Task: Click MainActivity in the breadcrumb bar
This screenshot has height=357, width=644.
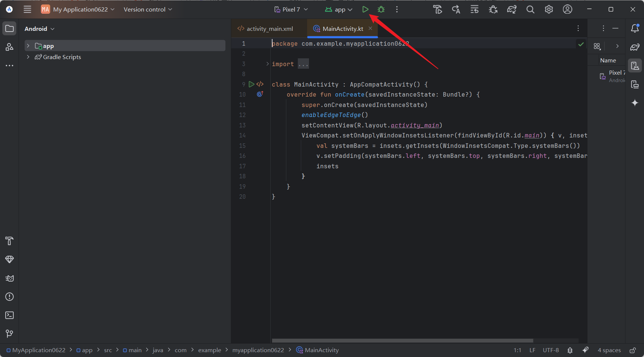Action: click(322, 350)
